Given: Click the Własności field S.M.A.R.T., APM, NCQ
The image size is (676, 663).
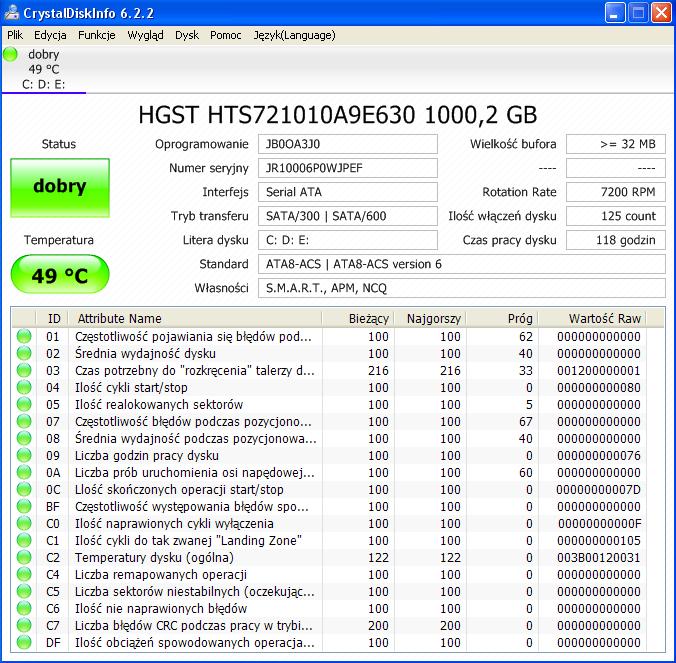Looking at the screenshot, I should click(x=462, y=288).
